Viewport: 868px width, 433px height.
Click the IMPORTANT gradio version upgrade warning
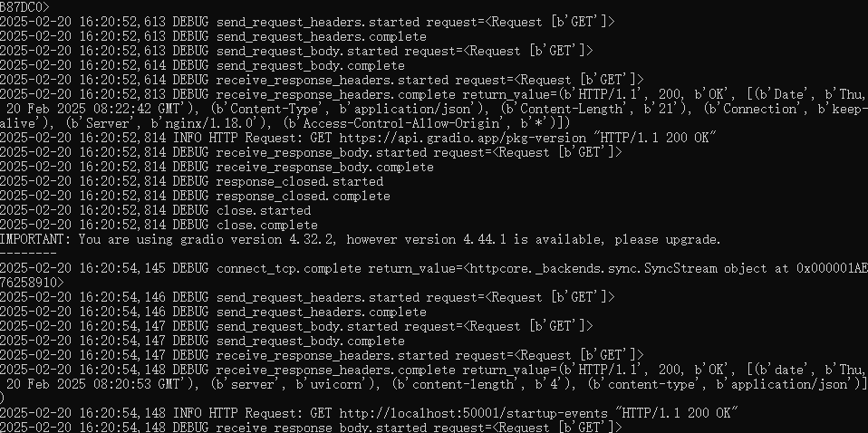point(360,240)
